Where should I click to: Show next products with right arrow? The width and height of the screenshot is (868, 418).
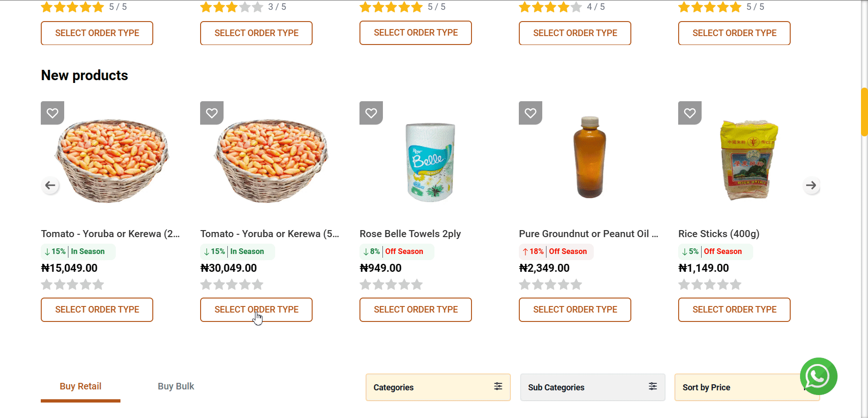click(x=811, y=185)
